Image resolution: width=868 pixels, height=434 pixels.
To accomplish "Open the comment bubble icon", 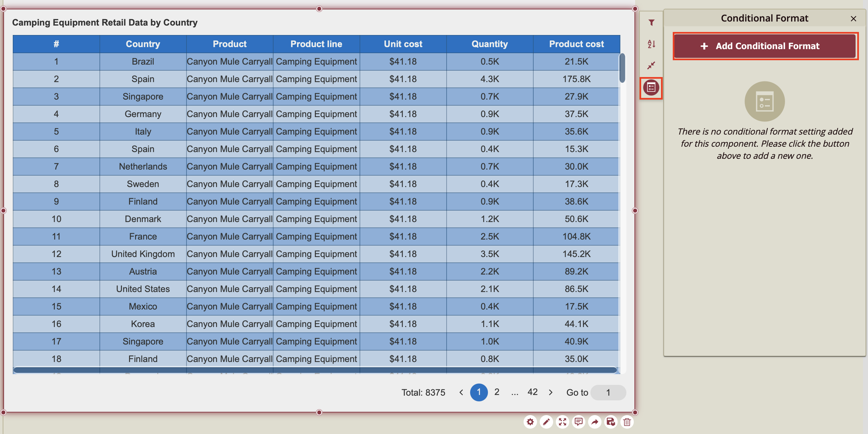I will coord(579,422).
